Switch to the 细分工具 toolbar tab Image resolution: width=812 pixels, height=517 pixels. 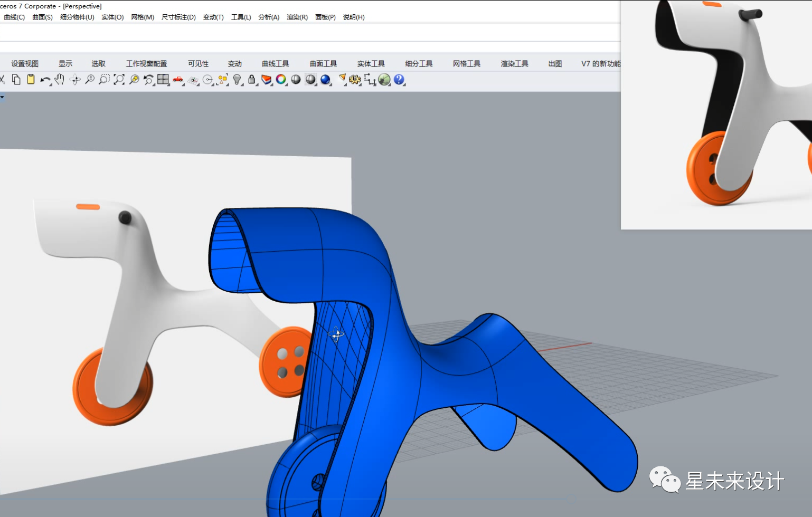tap(419, 64)
